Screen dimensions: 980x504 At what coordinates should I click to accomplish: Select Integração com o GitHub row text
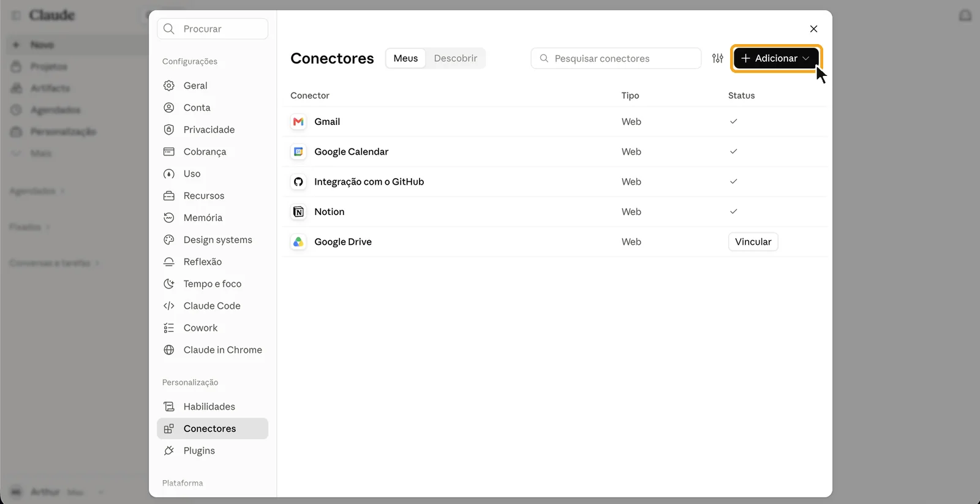(x=369, y=182)
